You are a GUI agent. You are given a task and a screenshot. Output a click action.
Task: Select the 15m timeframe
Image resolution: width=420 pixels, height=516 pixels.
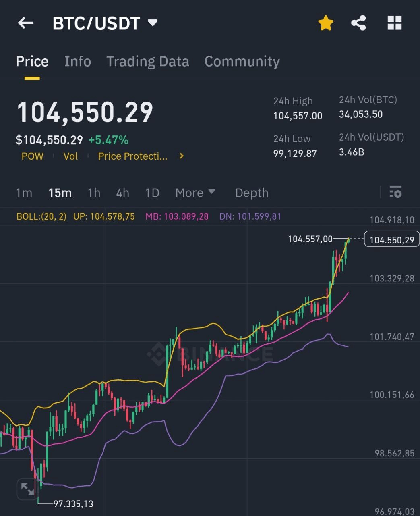(60, 193)
